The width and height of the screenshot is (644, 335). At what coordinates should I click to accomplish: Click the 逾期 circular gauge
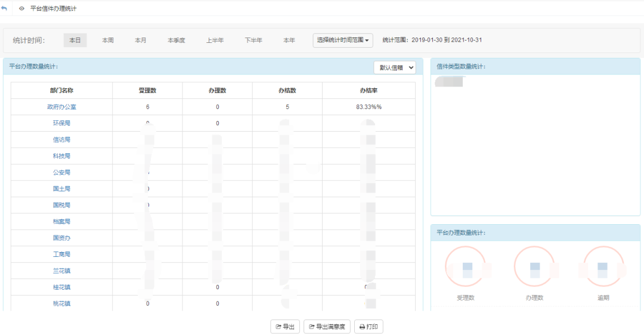[603, 266]
